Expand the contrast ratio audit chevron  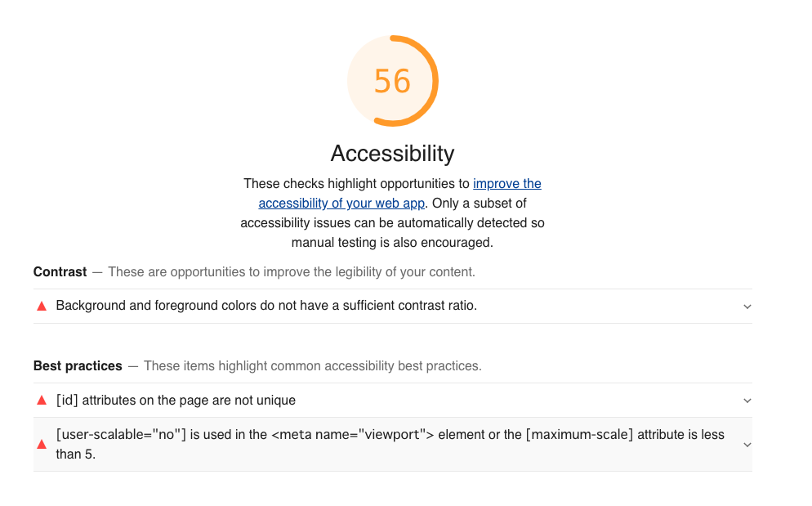tap(747, 307)
